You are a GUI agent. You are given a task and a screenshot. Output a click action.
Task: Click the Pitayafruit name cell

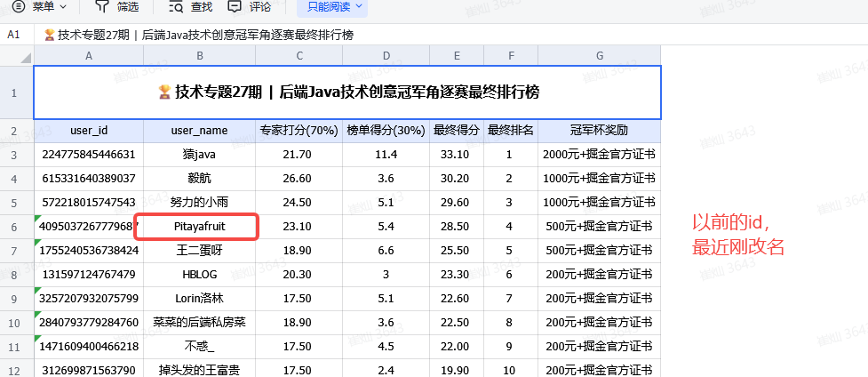point(199,227)
